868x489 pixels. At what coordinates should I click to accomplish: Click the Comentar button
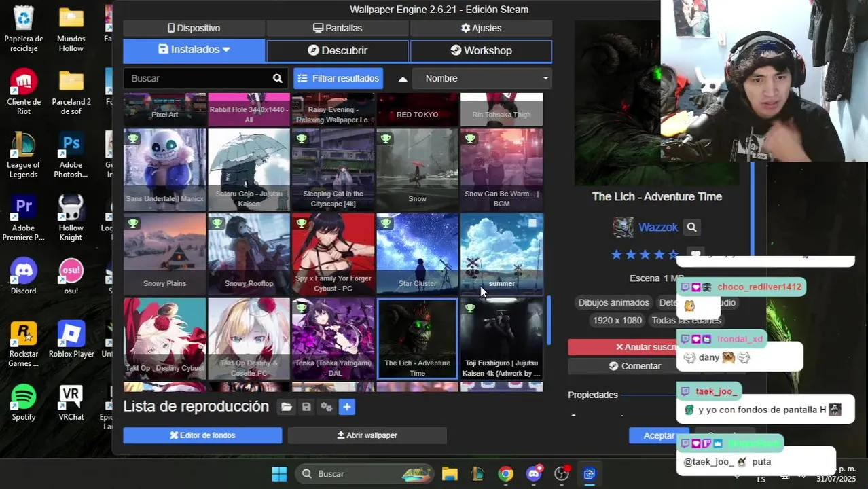coord(634,366)
